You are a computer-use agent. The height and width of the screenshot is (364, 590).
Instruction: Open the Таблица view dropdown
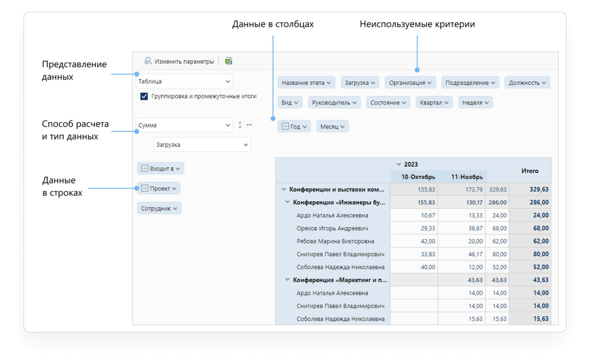pyautogui.click(x=184, y=81)
